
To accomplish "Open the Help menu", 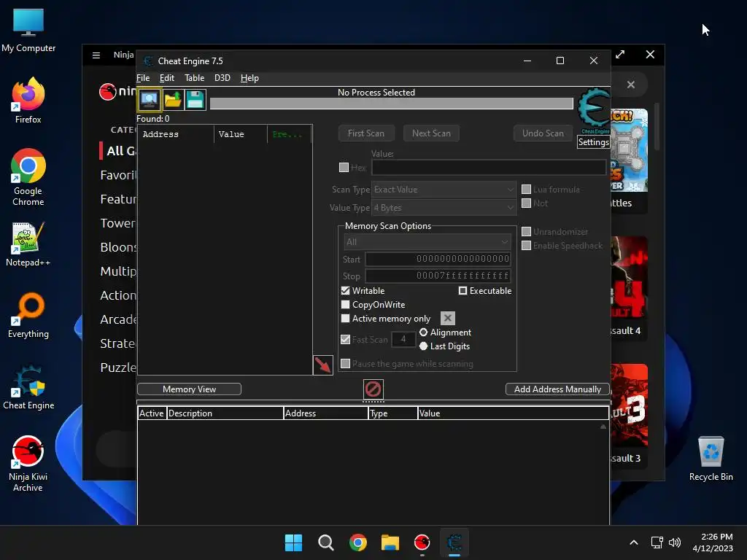I will tap(249, 77).
